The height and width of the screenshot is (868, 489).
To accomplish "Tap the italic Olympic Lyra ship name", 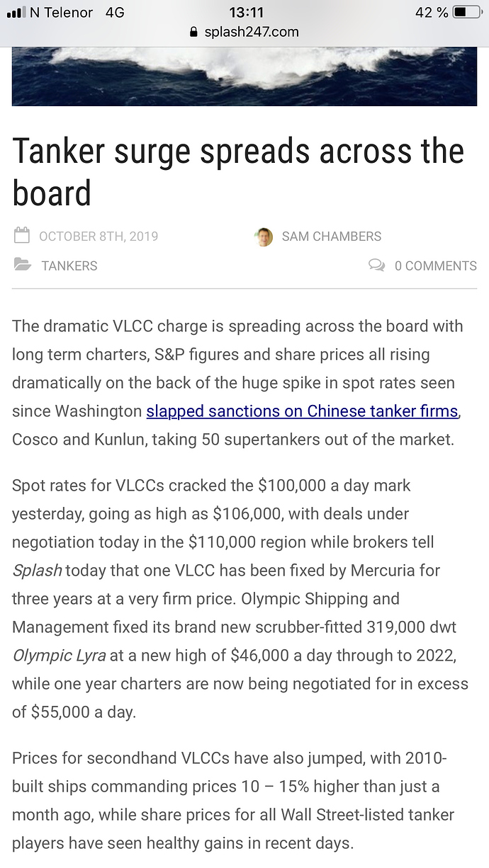I will [59, 656].
